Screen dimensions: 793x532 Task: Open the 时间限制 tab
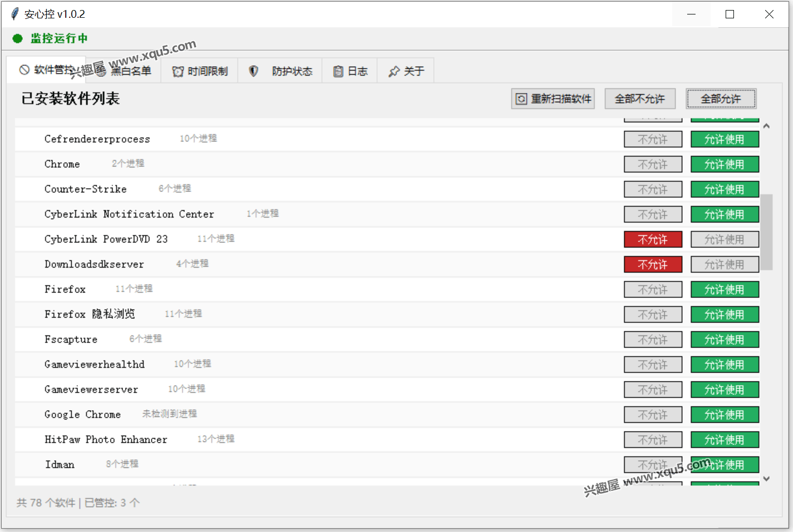point(199,71)
